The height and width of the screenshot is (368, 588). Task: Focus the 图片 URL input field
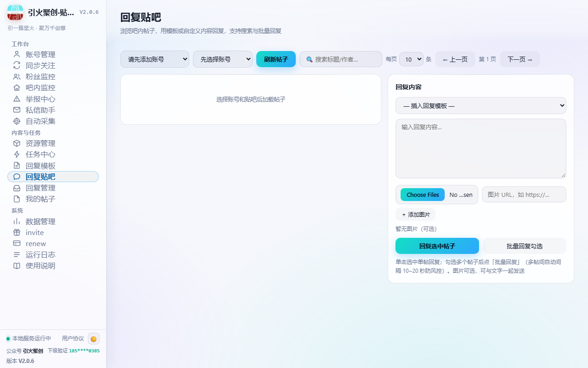tap(524, 195)
